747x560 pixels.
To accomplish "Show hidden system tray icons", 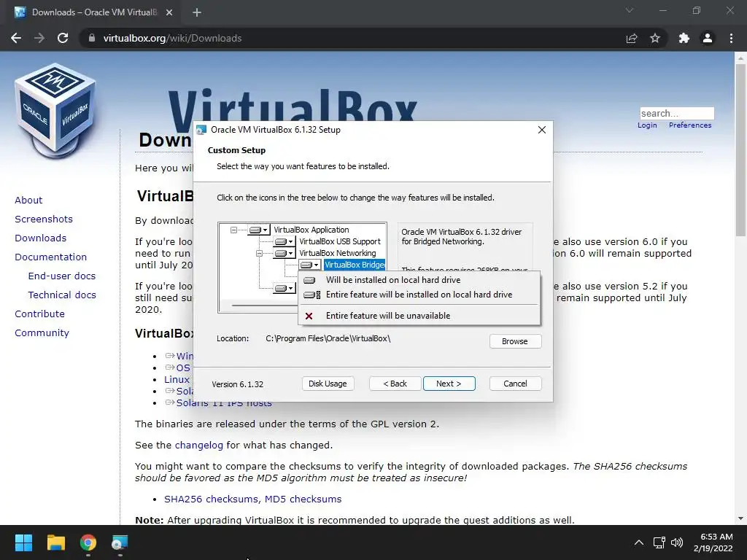I will pyautogui.click(x=639, y=542).
